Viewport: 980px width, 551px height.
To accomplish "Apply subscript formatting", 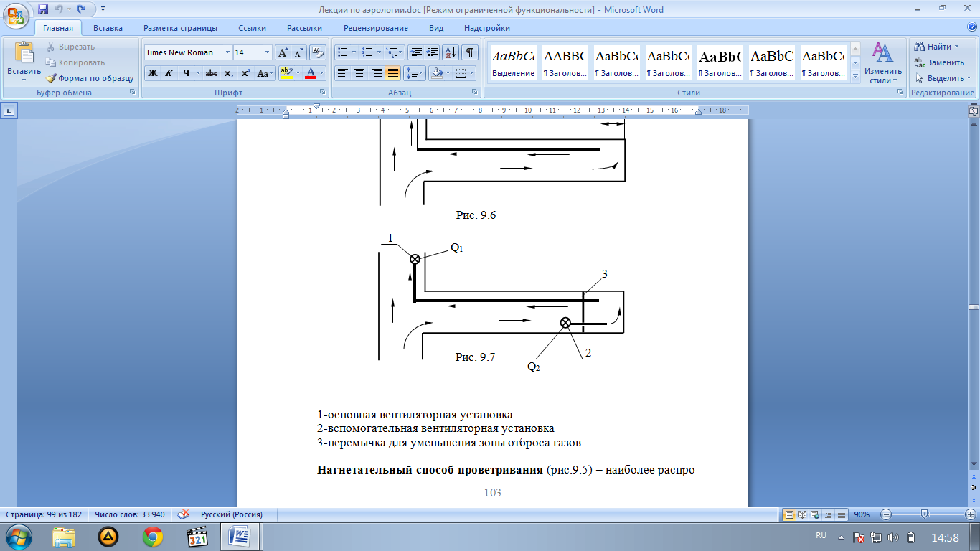I will (229, 73).
